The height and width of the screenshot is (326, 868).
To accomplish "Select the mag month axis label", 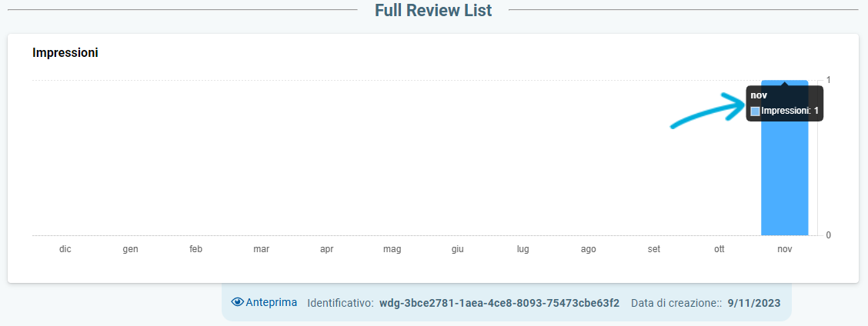I will coord(392,249).
